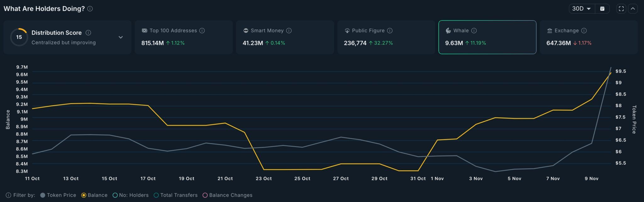Enter fullscreen chart view
The width and height of the screenshot is (644, 202).
[x=621, y=9]
